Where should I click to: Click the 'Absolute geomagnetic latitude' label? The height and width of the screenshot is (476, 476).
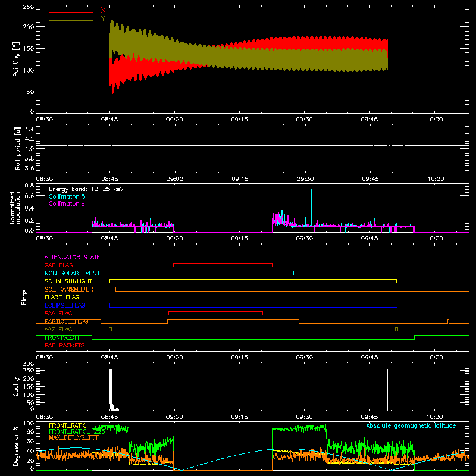(x=411, y=426)
